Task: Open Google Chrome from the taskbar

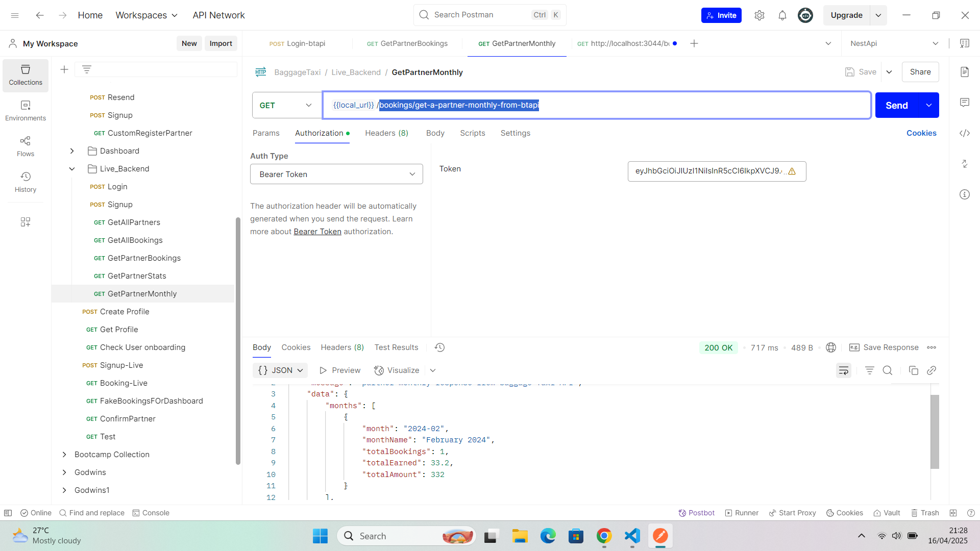Action: point(604,536)
